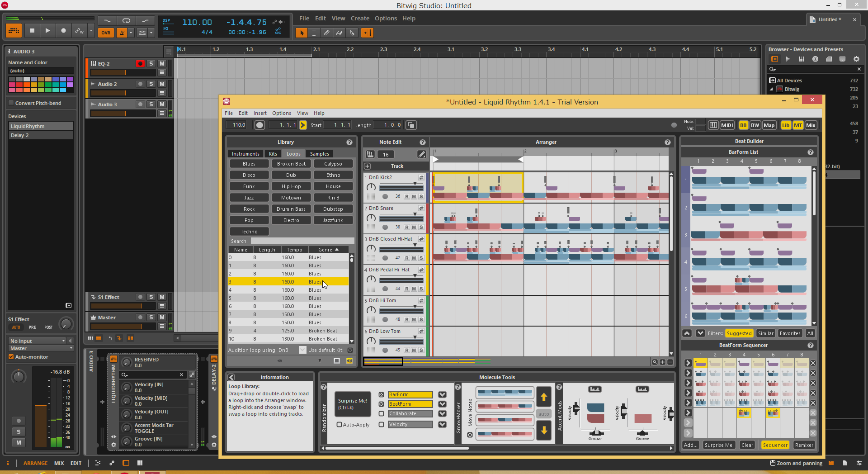This screenshot has width=868, height=474.
Task: Open Bitwig Create menu
Action: point(360,18)
